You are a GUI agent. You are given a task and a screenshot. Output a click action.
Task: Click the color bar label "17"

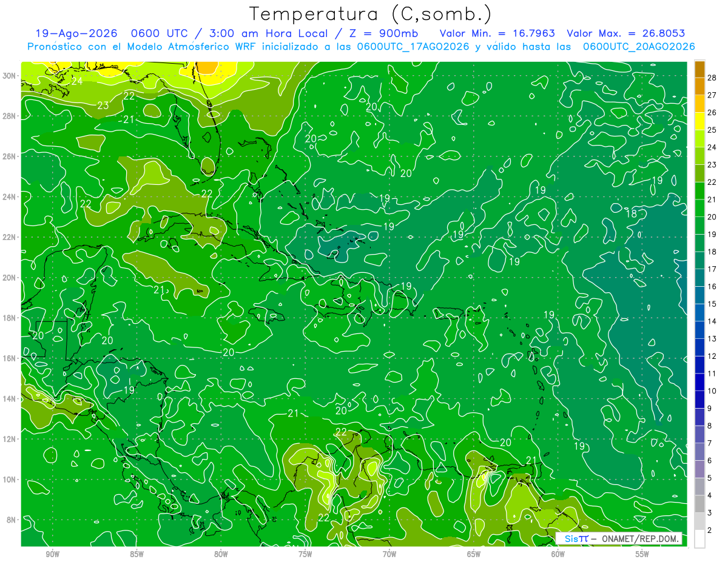712,269
